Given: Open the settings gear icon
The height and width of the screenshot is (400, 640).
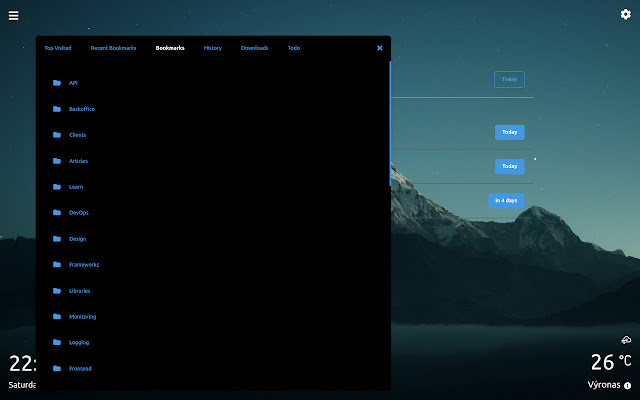Looking at the screenshot, I should click(625, 15).
